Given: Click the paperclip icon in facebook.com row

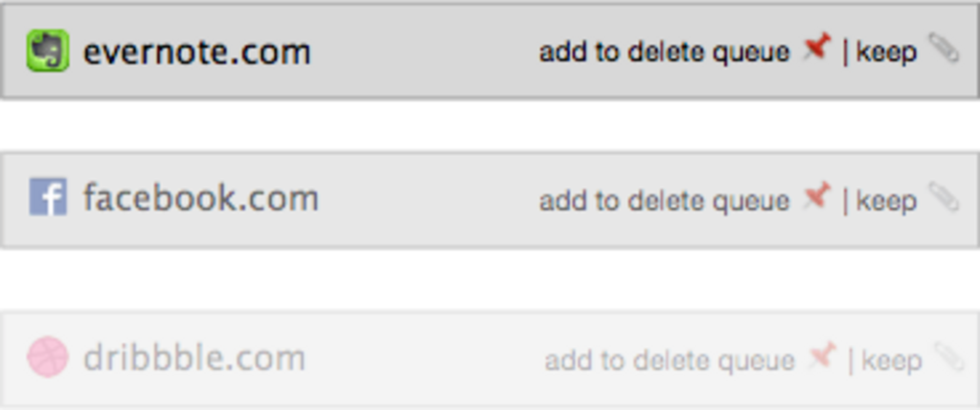Looking at the screenshot, I should [944, 197].
